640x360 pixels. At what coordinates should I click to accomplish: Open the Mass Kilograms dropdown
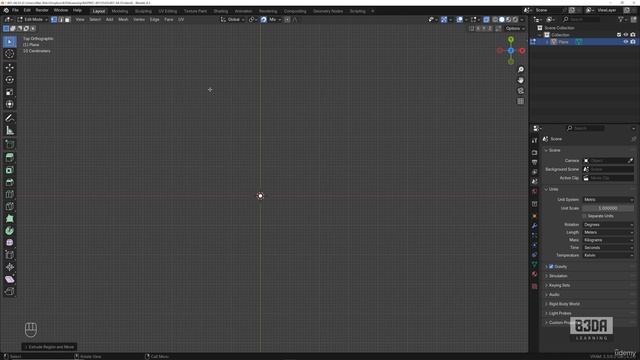click(x=608, y=240)
